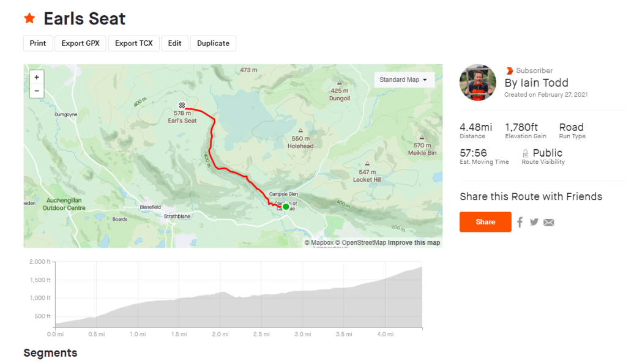
Task: Edit the Earls Seat route
Action: click(x=174, y=43)
